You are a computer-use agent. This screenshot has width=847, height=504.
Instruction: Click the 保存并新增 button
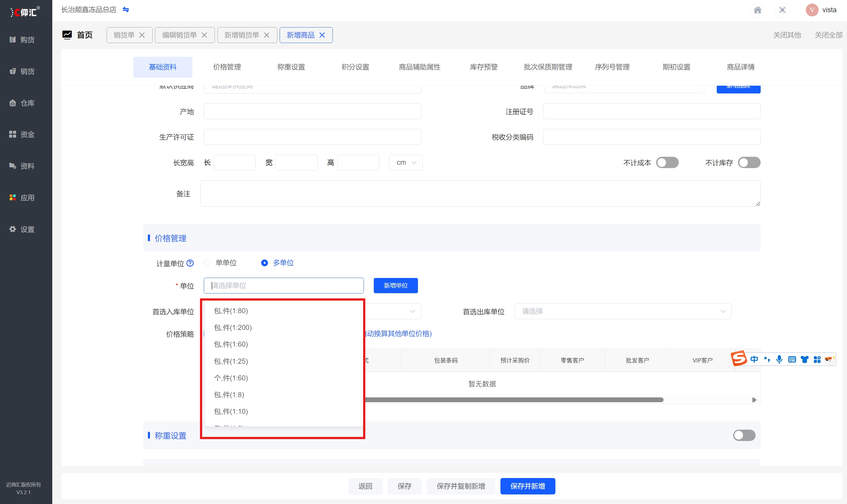tap(527, 486)
